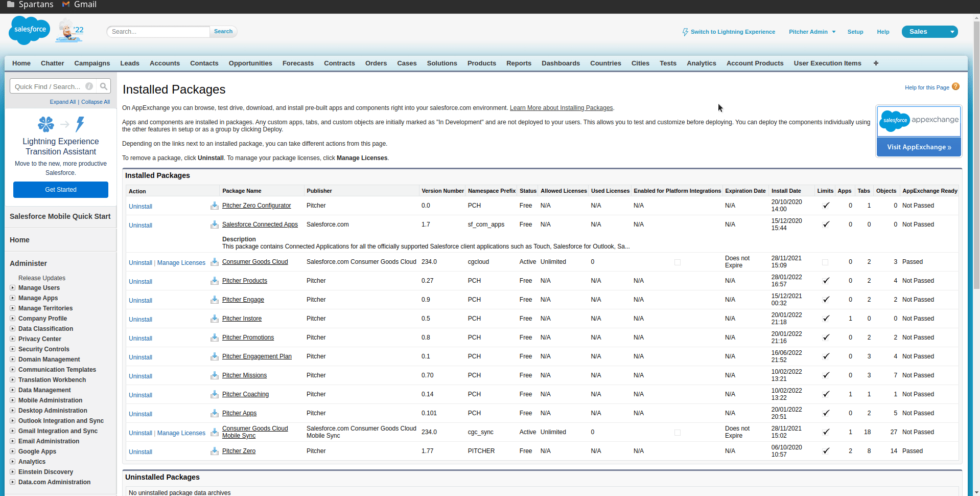The width and height of the screenshot is (980, 496).
Task: Uninstall the Pitcher Engage package
Action: click(x=141, y=301)
